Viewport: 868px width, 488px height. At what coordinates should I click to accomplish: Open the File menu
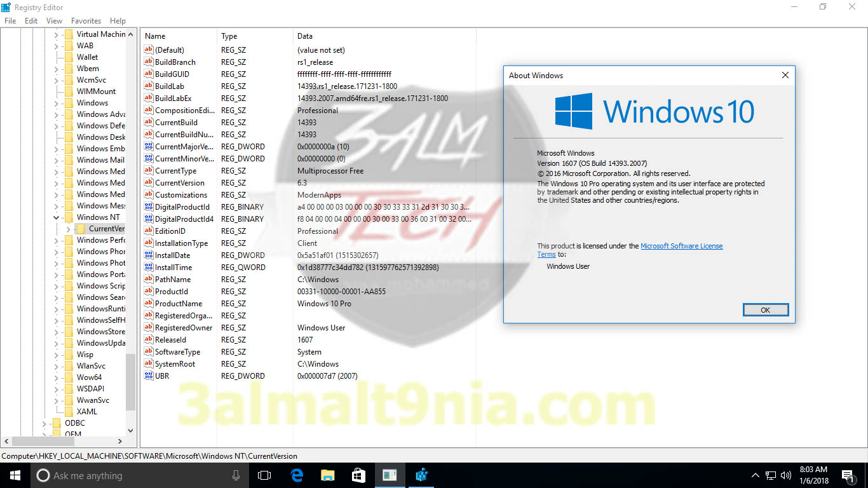pos(10,21)
